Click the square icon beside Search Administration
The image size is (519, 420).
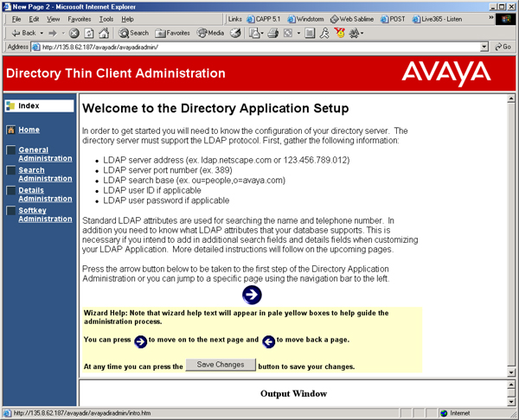(11, 170)
